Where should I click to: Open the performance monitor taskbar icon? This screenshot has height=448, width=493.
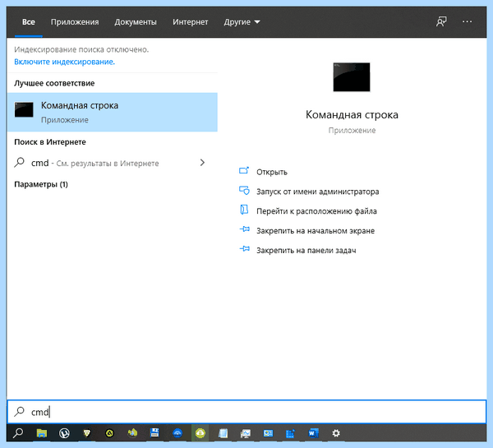click(x=246, y=433)
